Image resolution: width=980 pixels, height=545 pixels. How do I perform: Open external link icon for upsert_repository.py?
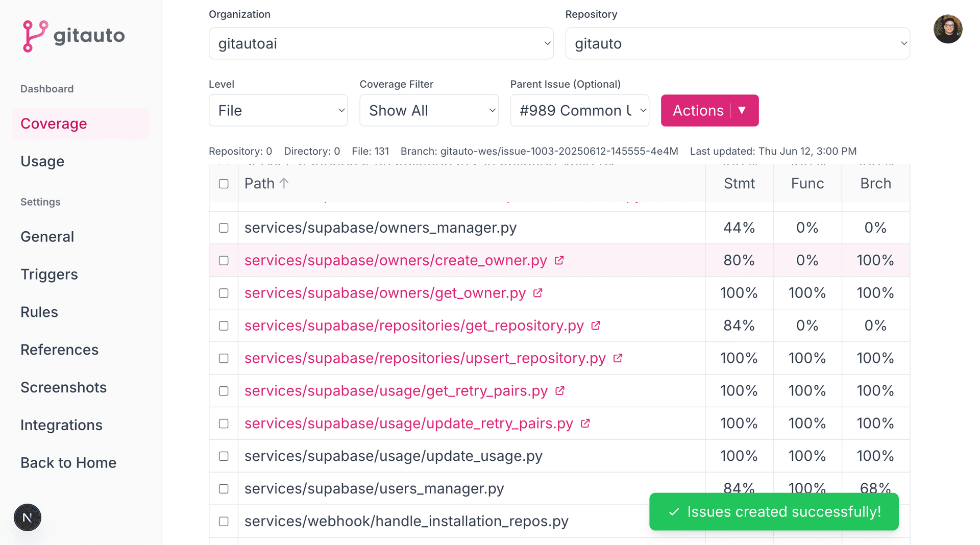pyautogui.click(x=618, y=358)
